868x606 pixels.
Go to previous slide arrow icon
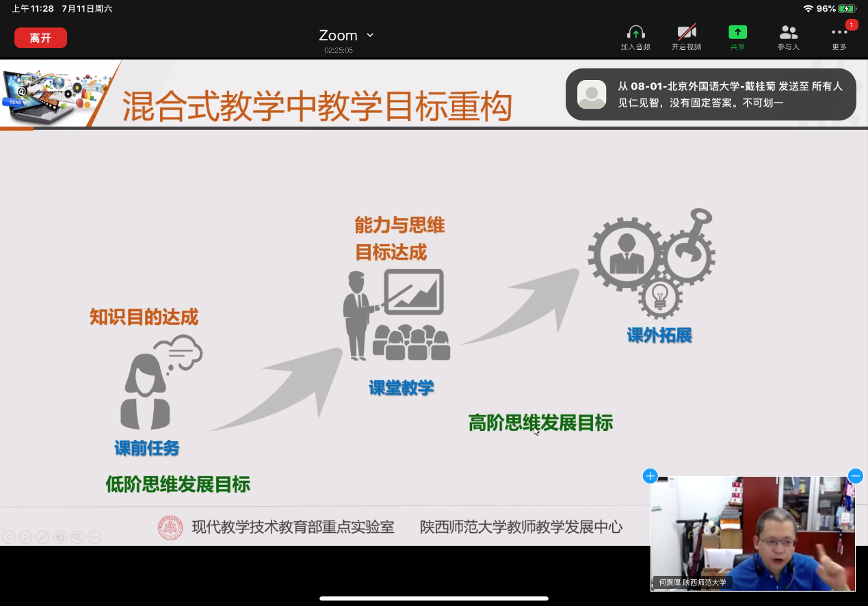[x=8, y=537]
